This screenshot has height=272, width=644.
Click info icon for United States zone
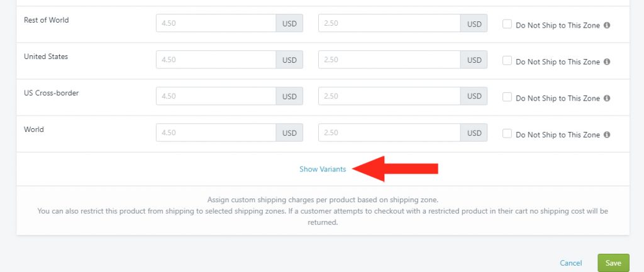(607, 62)
